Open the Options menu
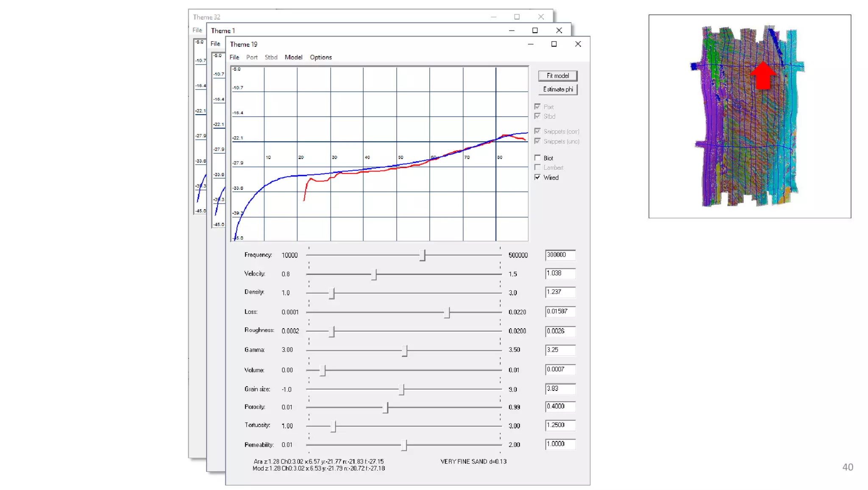 click(x=320, y=57)
